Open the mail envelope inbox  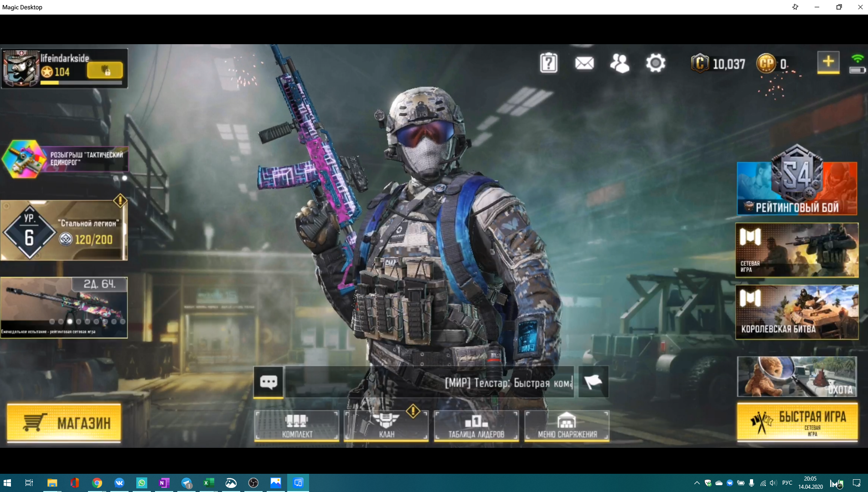584,63
